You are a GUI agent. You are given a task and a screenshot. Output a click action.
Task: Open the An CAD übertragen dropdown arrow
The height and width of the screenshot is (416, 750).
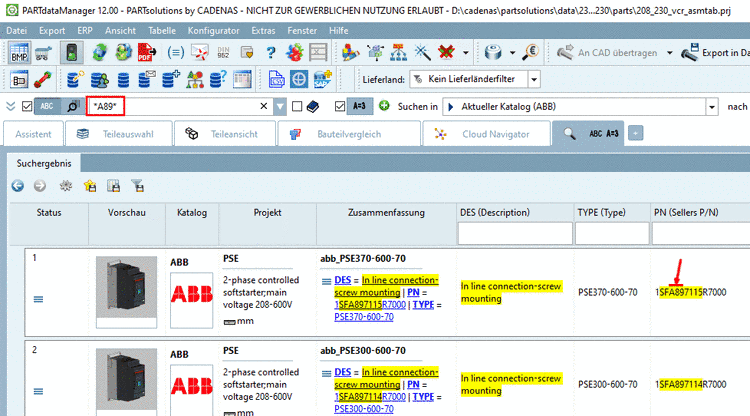670,53
